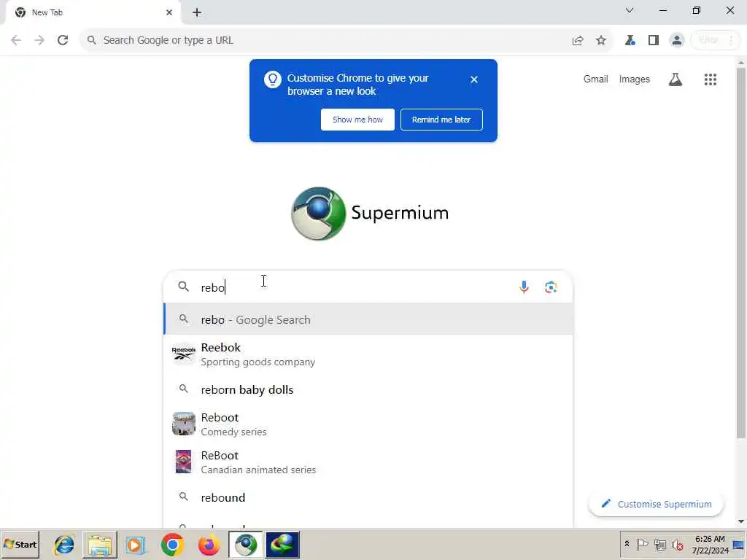This screenshot has height=560, width=747.
Task: Bookmark this tab with the star icon
Action: [601, 41]
